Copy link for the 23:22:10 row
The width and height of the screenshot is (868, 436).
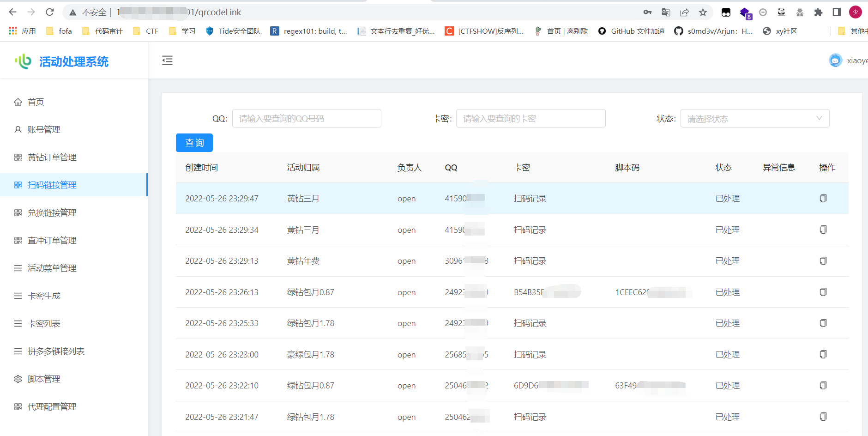click(823, 386)
